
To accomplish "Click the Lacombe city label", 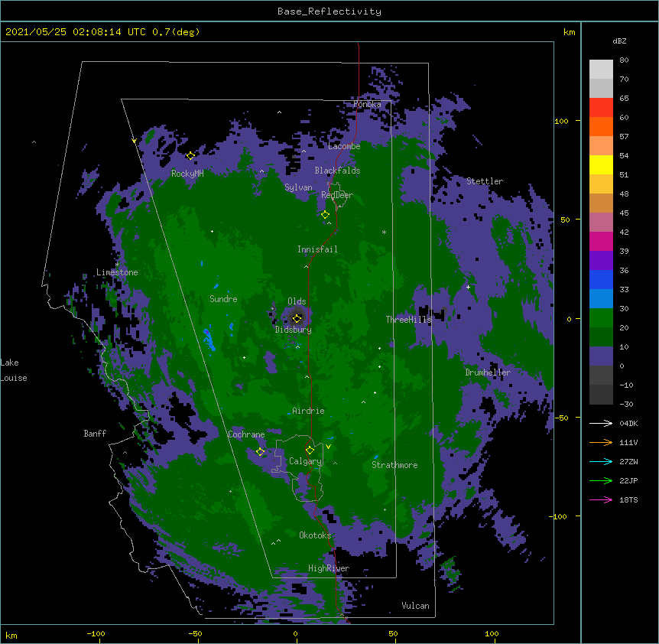I will pyautogui.click(x=344, y=146).
